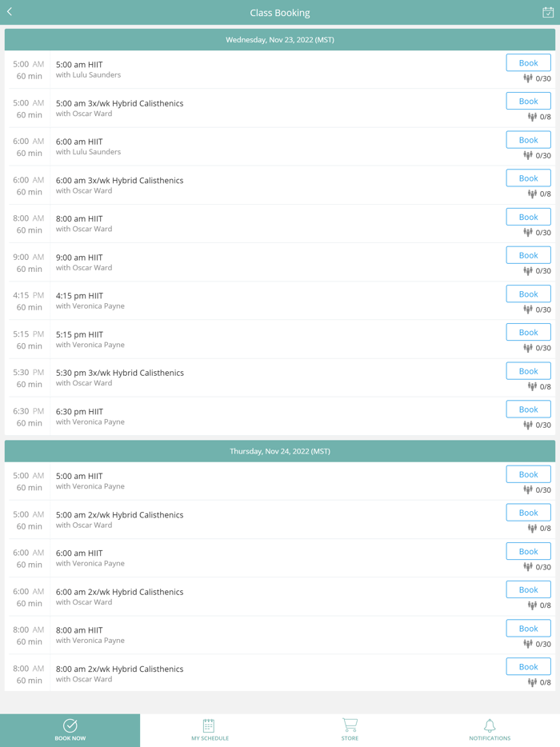Open the Notifications bell icon
This screenshot has height=747, width=560.
click(x=490, y=725)
